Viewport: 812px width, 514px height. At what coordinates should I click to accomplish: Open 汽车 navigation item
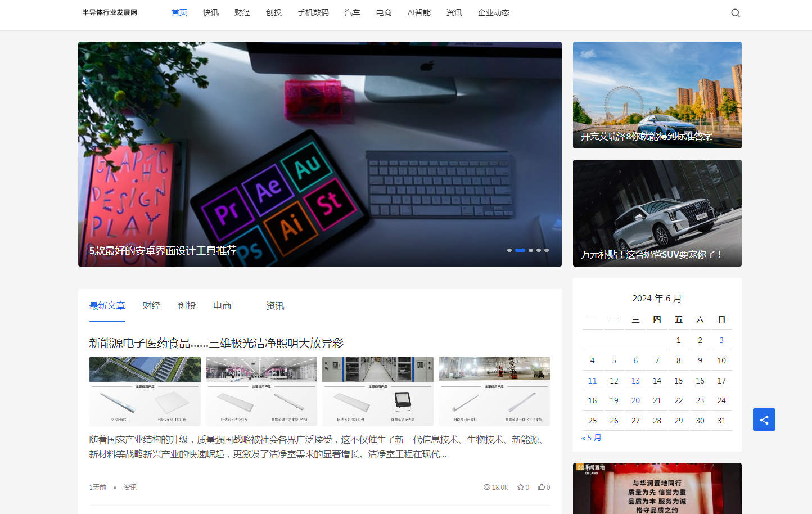(x=353, y=12)
